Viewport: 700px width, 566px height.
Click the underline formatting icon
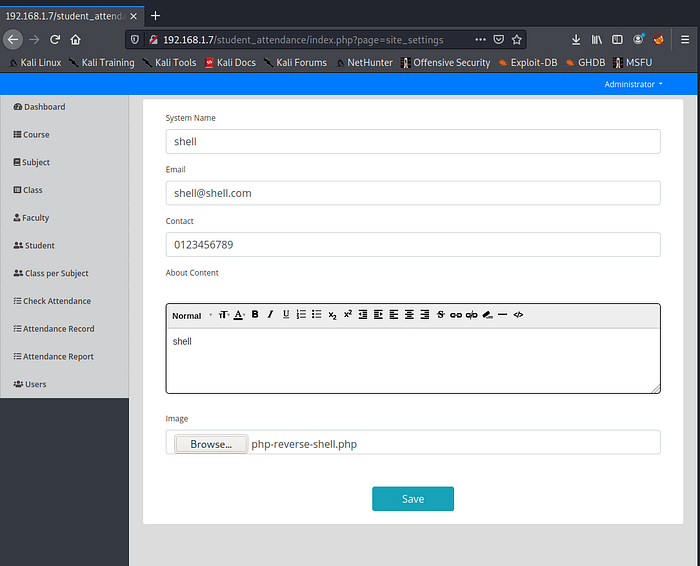[286, 315]
